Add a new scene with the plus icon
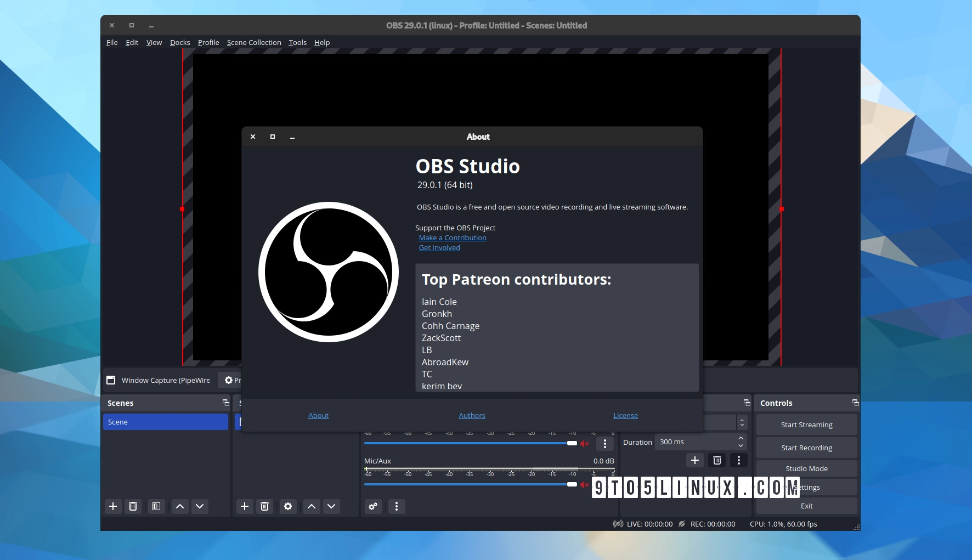 click(x=112, y=506)
